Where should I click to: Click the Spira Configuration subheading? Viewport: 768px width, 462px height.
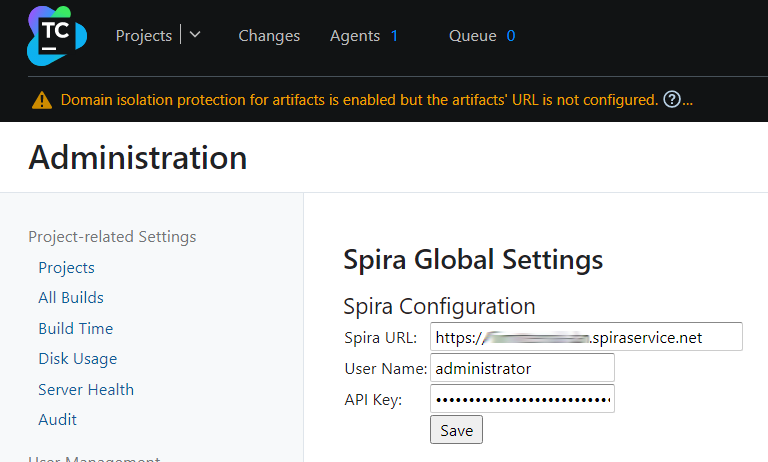pyautogui.click(x=439, y=307)
